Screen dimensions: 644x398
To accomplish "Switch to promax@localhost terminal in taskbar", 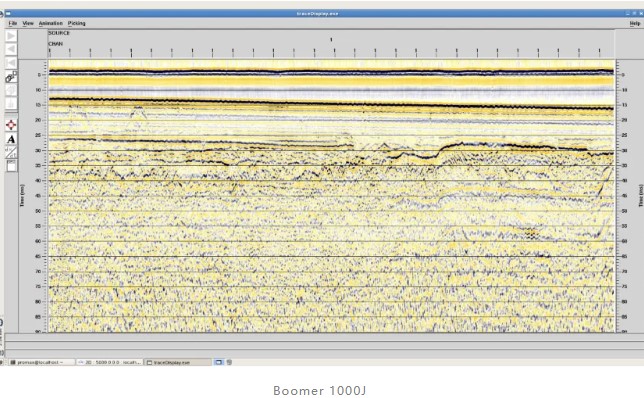I will pyautogui.click(x=41, y=362).
